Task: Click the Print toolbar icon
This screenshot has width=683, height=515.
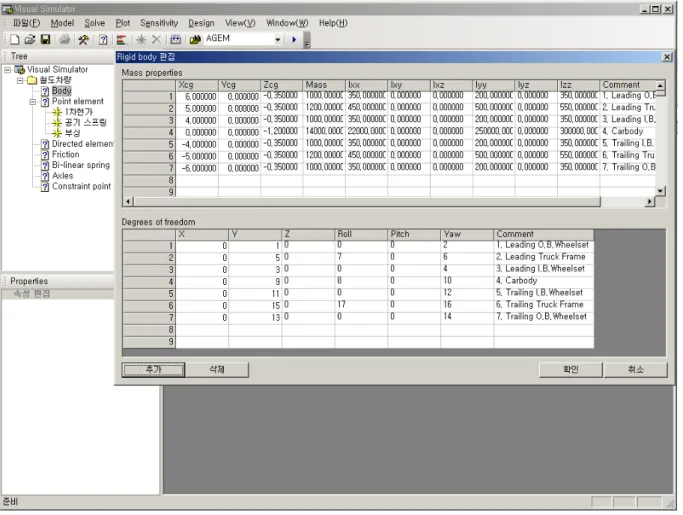Action: point(64,40)
